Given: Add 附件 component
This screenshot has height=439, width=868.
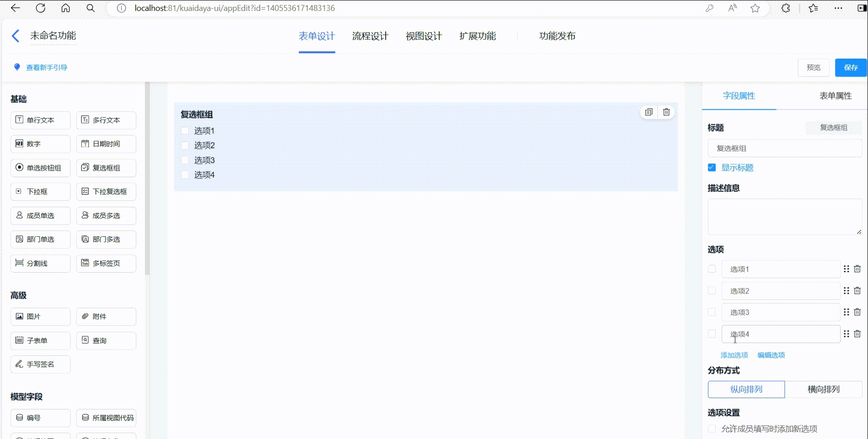Looking at the screenshot, I should (106, 316).
